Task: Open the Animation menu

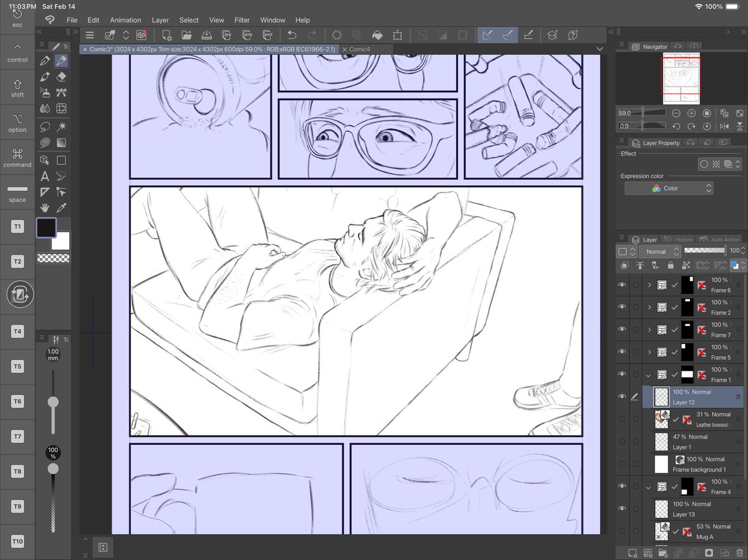Action: (125, 20)
